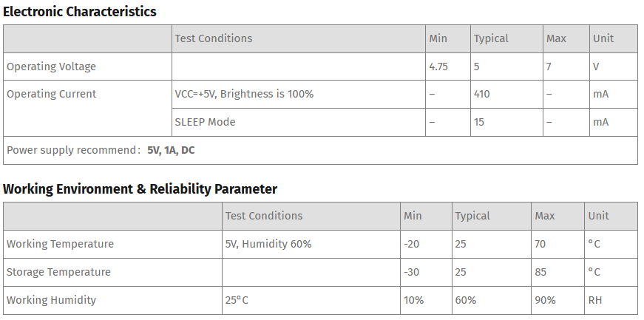Select the Power supply recommend 5V, 1A, DC text
Screen dimensions: 644x320
(101, 150)
